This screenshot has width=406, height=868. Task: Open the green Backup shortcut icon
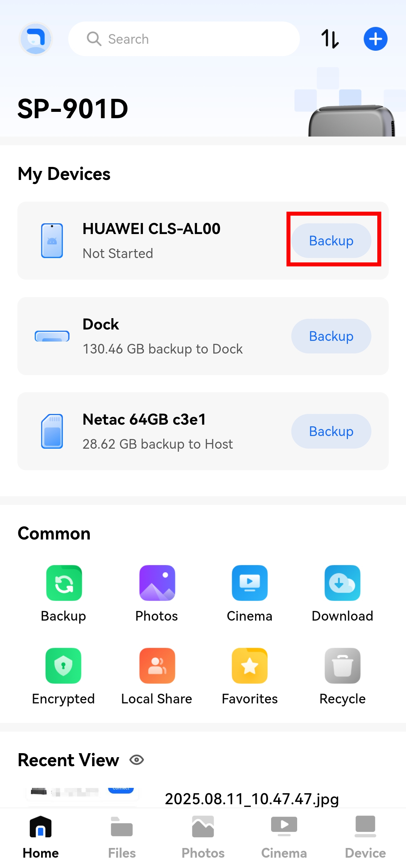[x=64, y=583]
